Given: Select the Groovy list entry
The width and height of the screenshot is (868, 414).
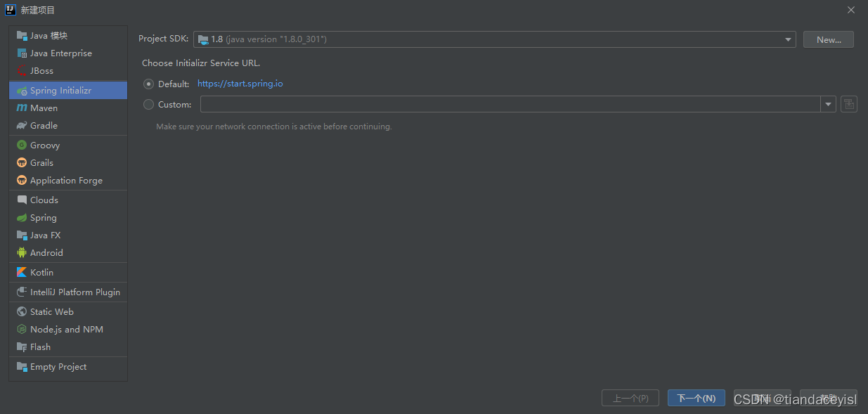Looking at the screenshot, I should tap(68, 145).
